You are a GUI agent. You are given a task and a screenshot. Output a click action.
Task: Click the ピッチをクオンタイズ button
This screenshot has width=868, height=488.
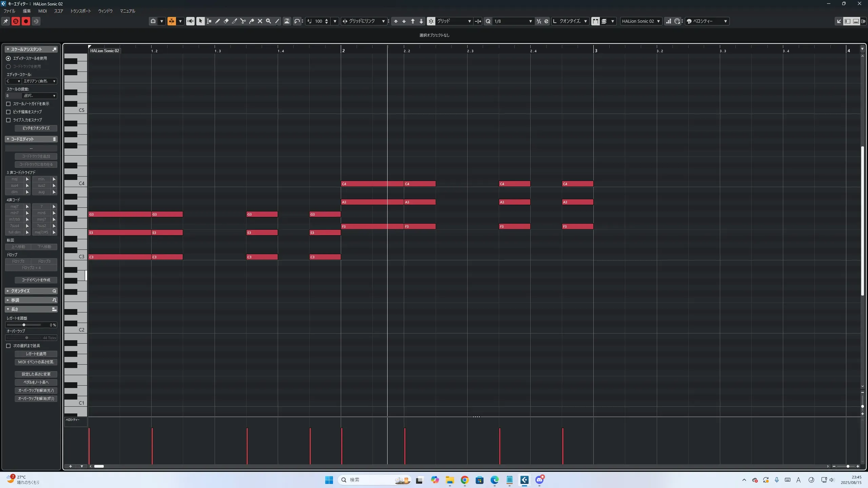tap(36, 128)
